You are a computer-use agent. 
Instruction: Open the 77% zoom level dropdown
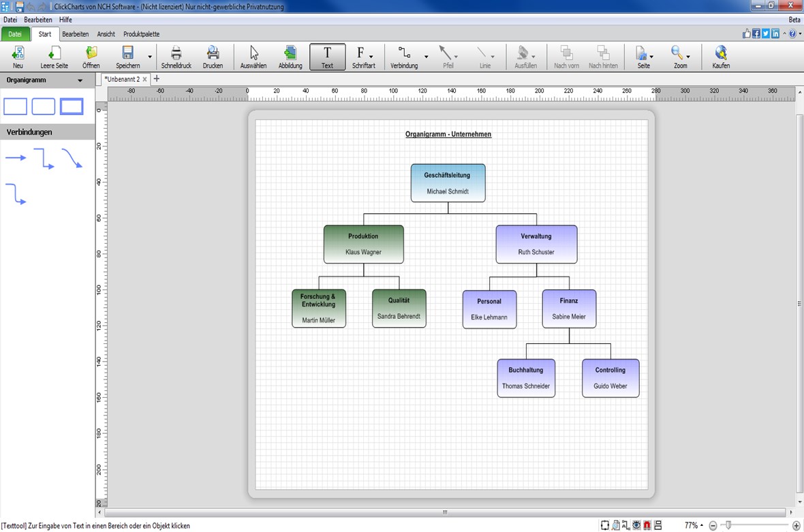(x=693, y=525)
